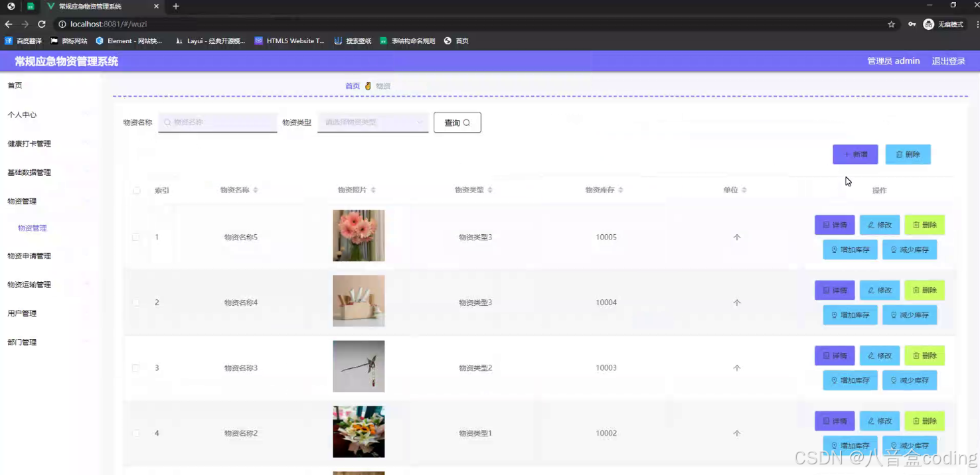Open 表结构命名规则 bookmark
Image resolution: width=980 pixels, height=475 pixels.
coord(408,40)
